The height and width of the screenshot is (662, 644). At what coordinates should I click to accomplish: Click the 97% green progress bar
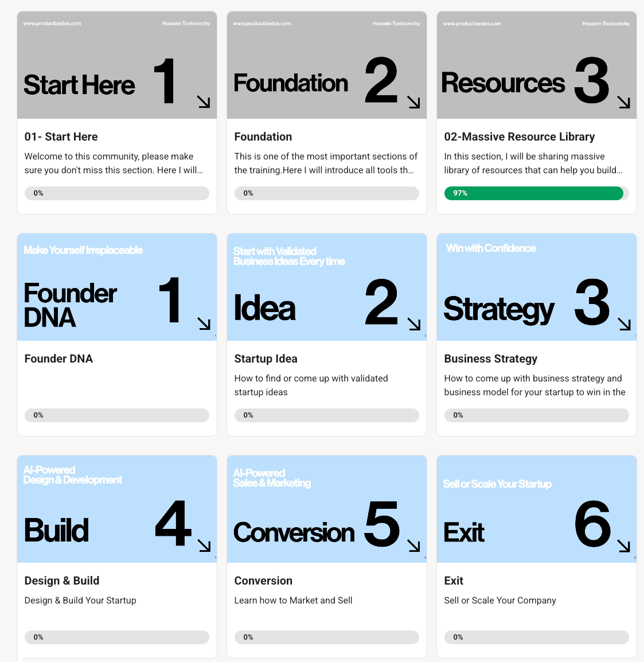point(533,193)
